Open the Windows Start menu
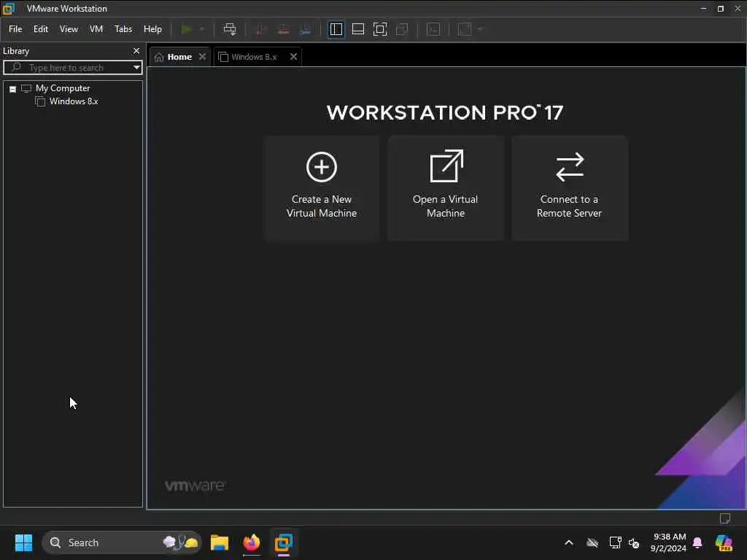 (x=23, y=542)
